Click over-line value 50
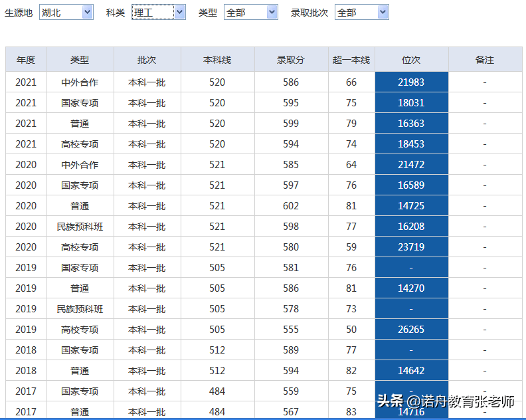The width and height of the screenshot is (526, 420). click(x=351, y=329)
